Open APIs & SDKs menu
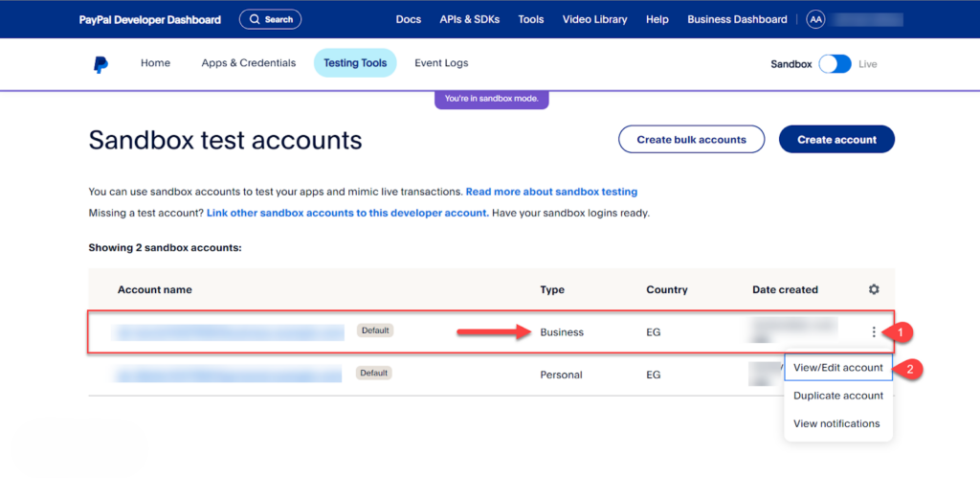Image resolution: width=980 pixels, height=478 pixels. 469,19
